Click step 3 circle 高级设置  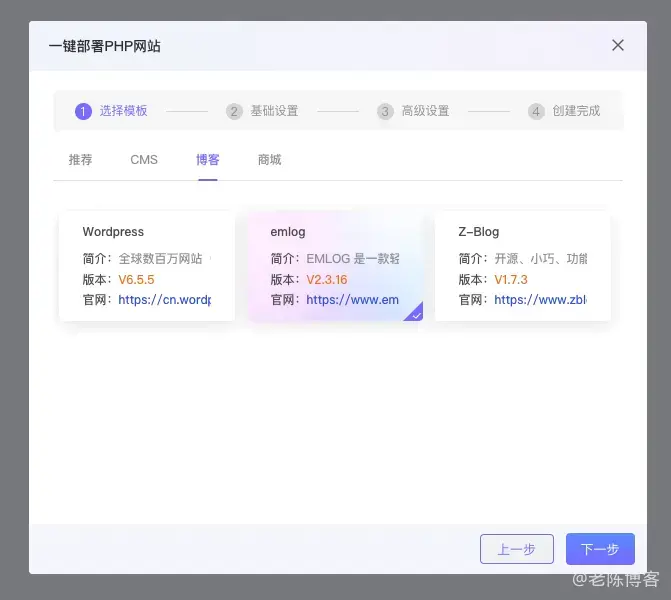click(x=385, y=112)
